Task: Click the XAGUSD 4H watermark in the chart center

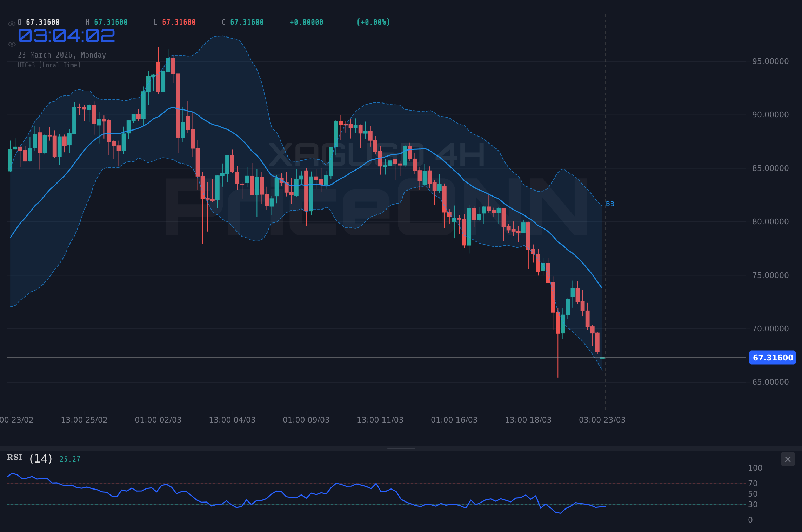Action: click(x=377, y=154)
